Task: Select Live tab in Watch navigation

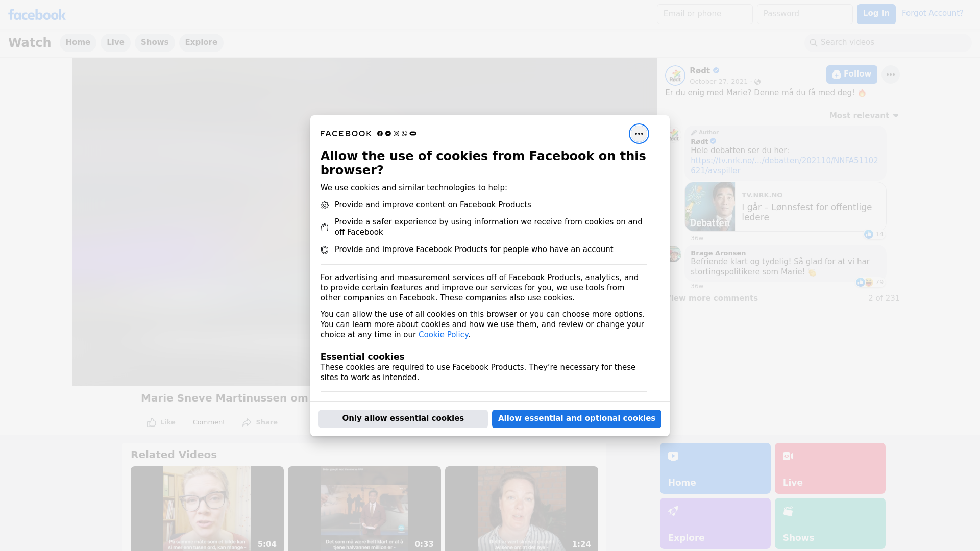Action: point(115,43)
